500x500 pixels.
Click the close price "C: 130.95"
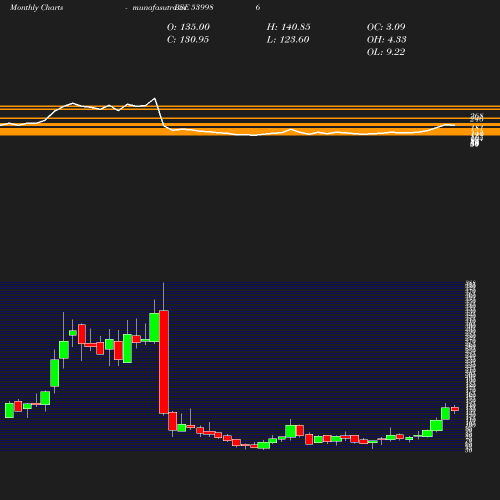click(x=188, y=40)
